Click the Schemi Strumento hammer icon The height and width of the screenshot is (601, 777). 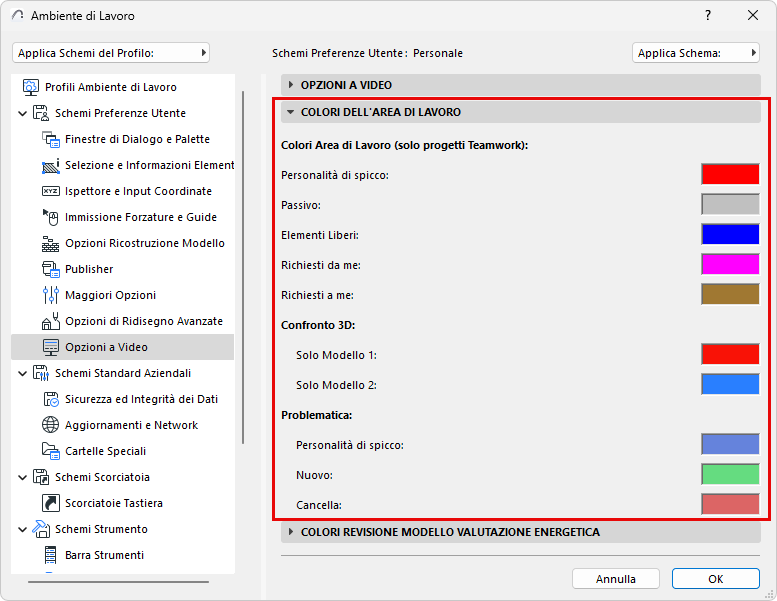pos(41,529)
